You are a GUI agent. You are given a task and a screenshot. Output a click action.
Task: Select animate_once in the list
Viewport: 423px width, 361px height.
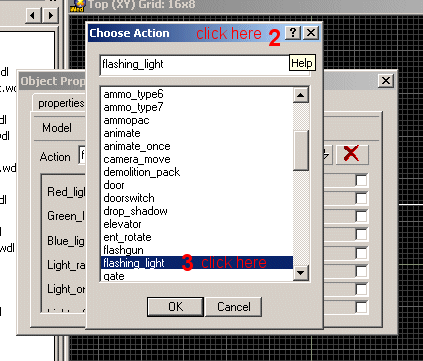197,146
